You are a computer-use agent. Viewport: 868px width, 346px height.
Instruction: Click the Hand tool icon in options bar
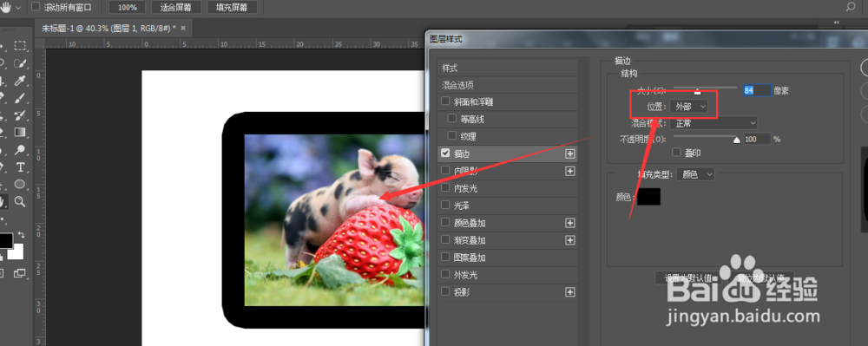[x=6, y=7]
